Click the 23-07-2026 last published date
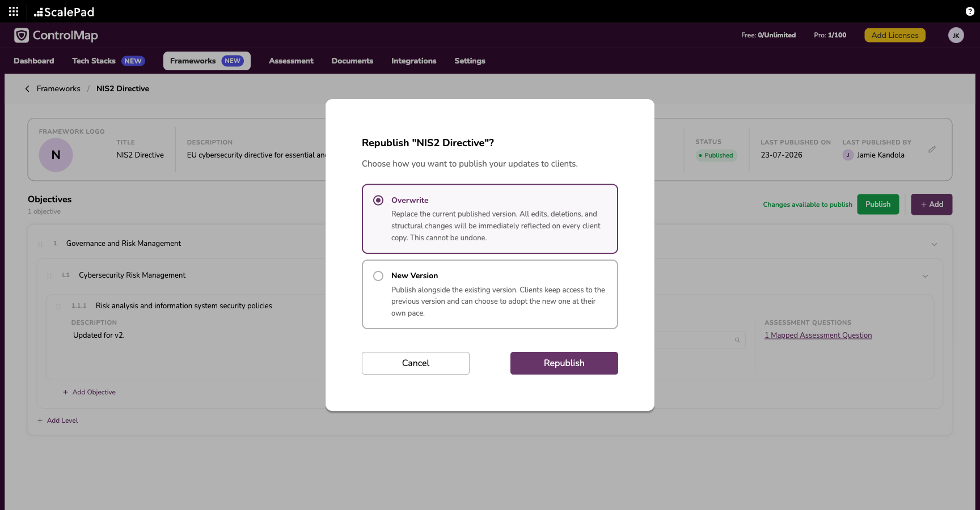The width and height of the screenshot is (980, 510). click(x=782, y=155)
